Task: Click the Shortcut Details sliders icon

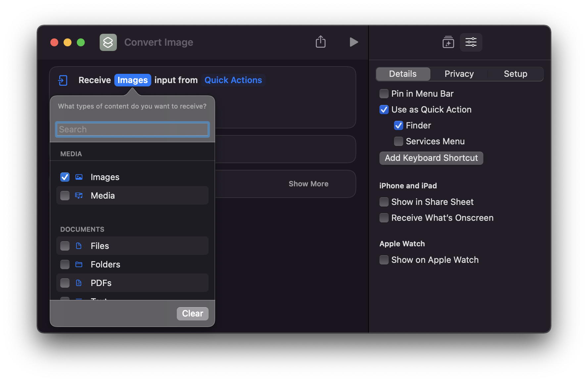Action: (x=471, y=42)
